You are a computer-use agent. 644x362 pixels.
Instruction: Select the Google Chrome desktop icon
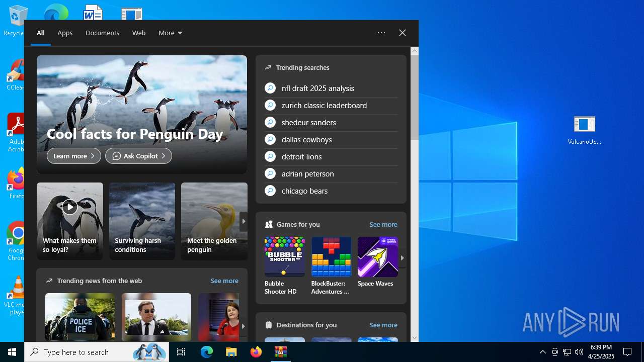tap(16, 241)
